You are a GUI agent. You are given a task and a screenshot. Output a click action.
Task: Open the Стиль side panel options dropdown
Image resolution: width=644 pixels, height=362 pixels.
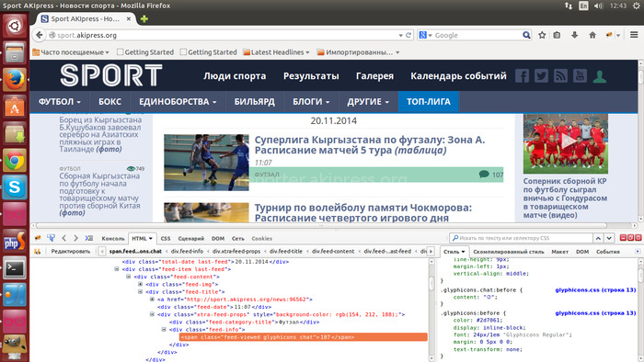(464, 252)
